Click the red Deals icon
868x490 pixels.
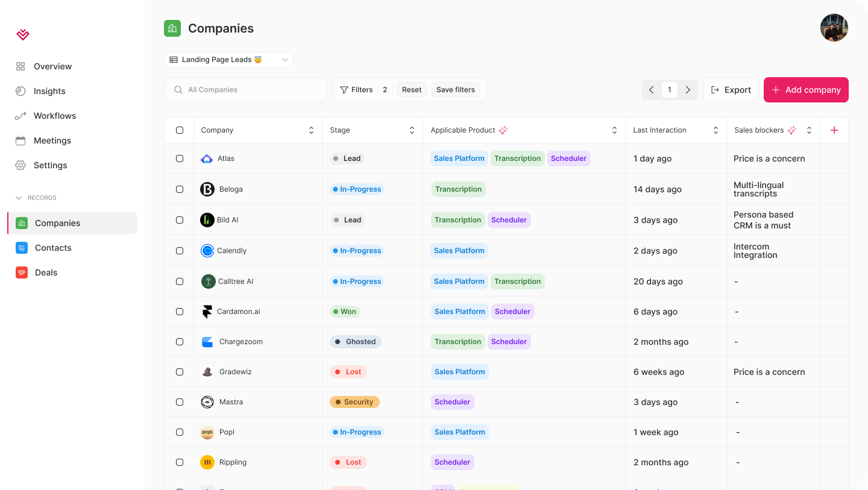22,272
